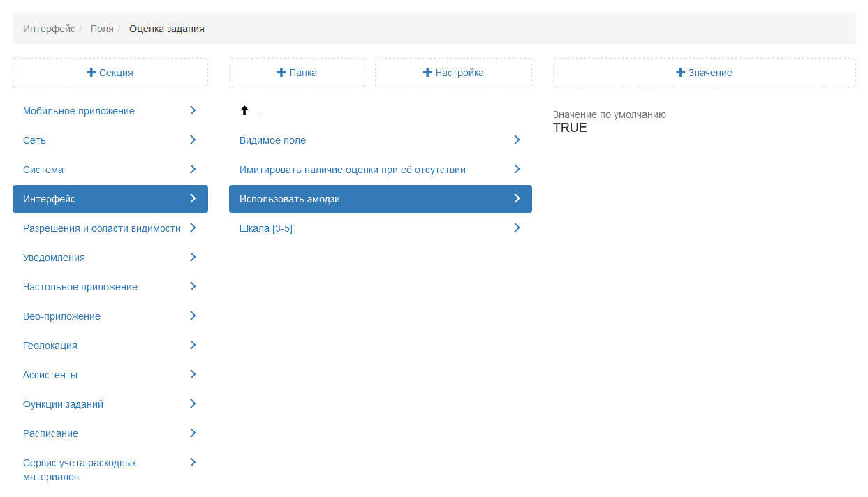Image resolution: width=868 pixels, height=497 pixels.
Task: Select the Система section
Action: point(43,170)
